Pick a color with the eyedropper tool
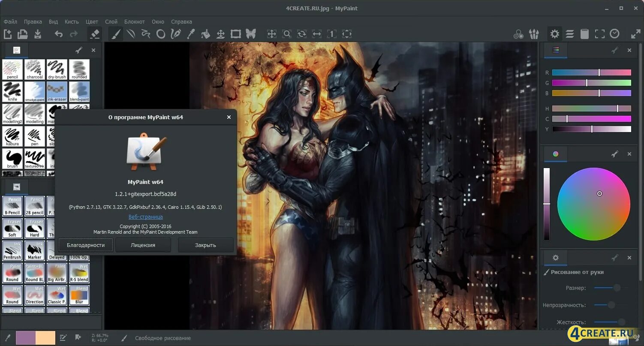 (x=191, y=34)
